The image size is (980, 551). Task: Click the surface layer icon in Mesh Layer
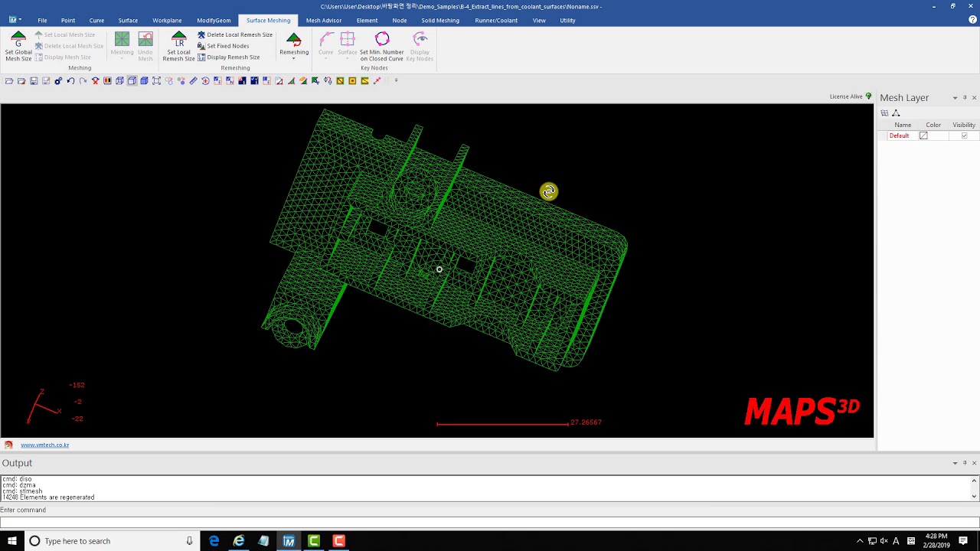point(884,113)
